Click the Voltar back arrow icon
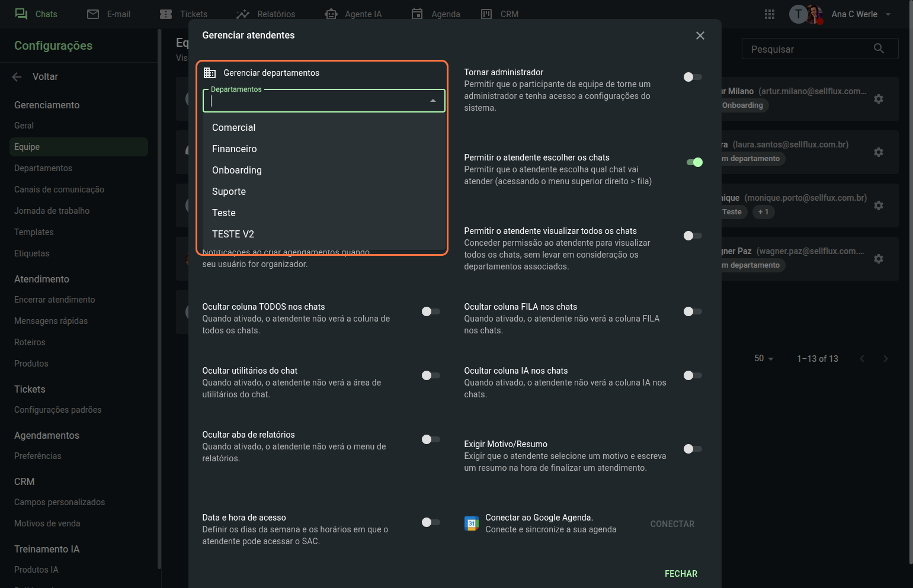 pos(17,76)
